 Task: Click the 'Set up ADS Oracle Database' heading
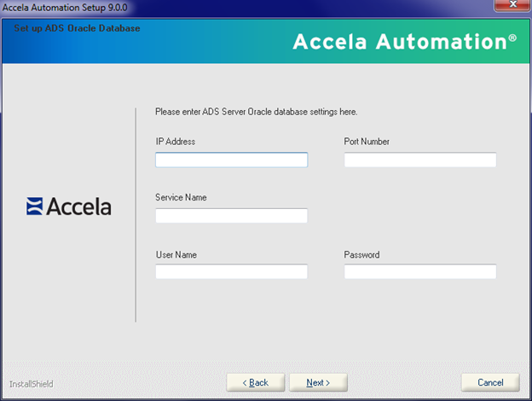tap(77, 28)
